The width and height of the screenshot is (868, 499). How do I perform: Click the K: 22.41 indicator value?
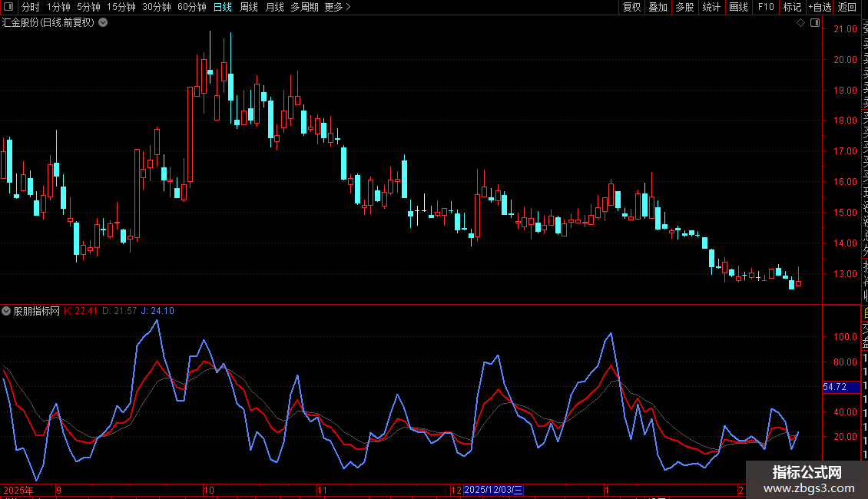(x=81, y=311)
